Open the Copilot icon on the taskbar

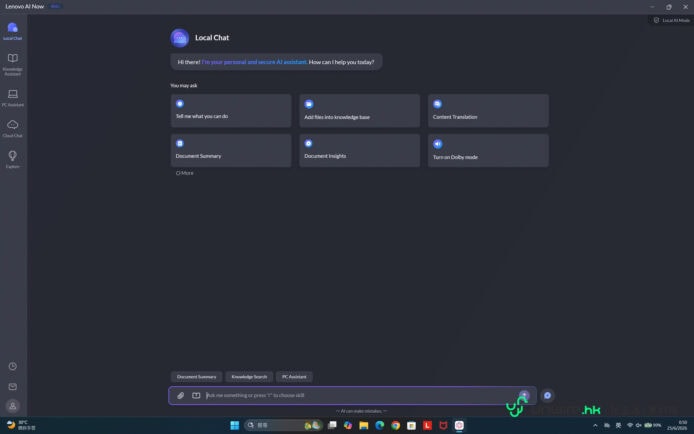348,425
